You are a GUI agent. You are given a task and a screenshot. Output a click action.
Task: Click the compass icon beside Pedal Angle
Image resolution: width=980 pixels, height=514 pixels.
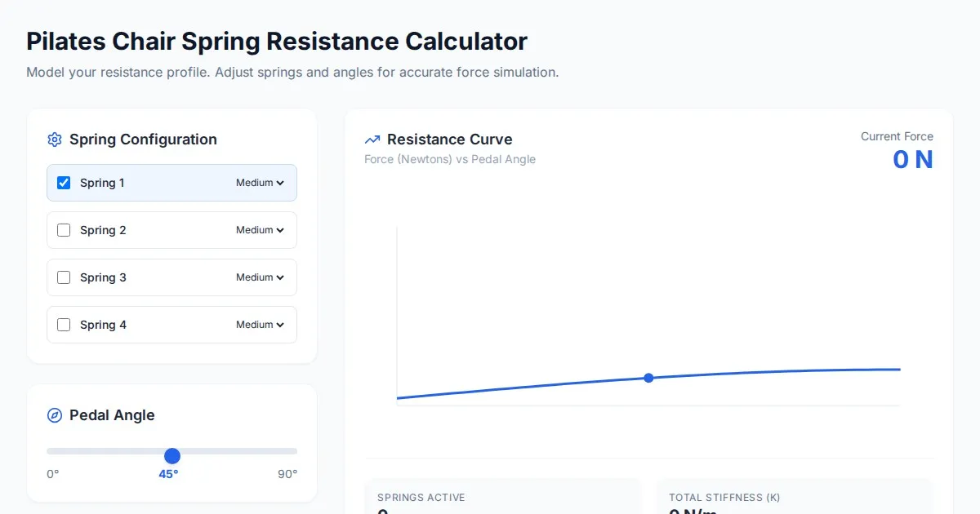pyautogui.click(x=55, y=415)
